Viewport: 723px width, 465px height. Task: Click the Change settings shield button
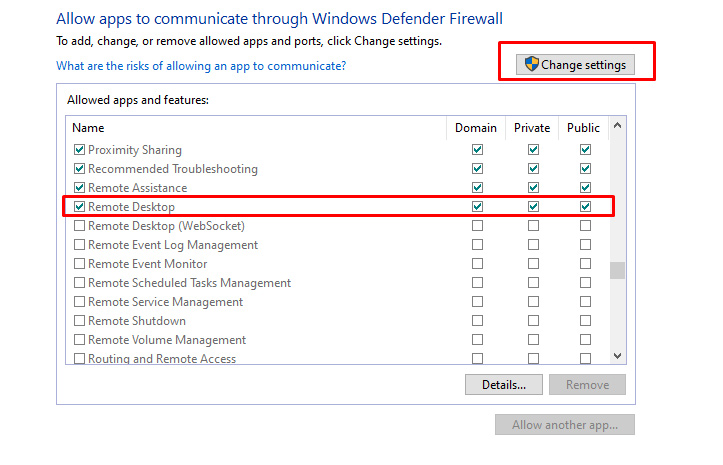point(575,64)
